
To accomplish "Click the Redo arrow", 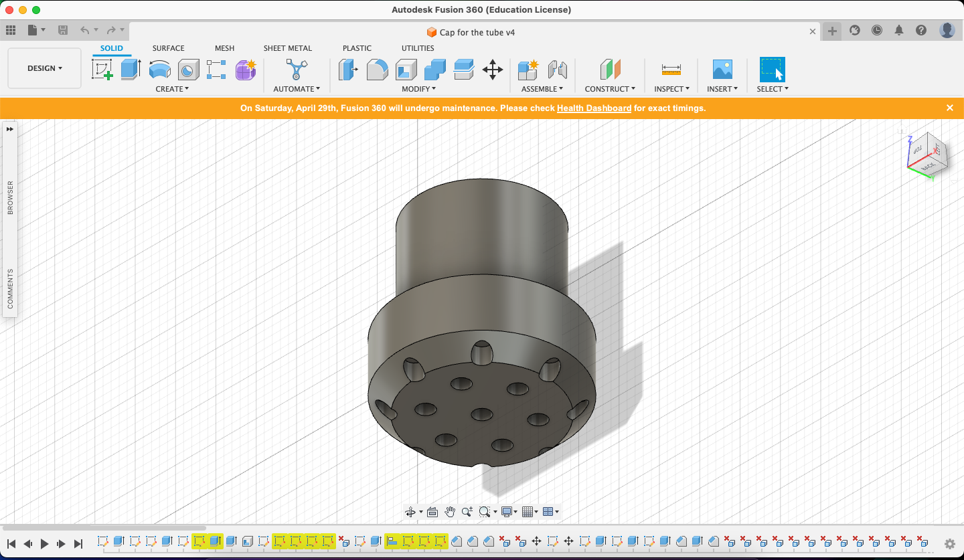I will [x=111, y=30].
